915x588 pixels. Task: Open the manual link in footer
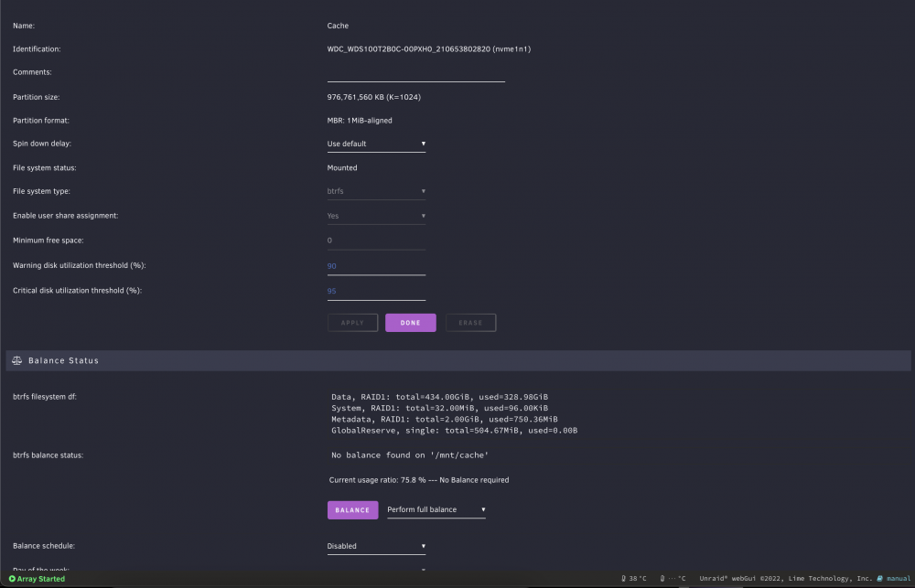(899, 579)
